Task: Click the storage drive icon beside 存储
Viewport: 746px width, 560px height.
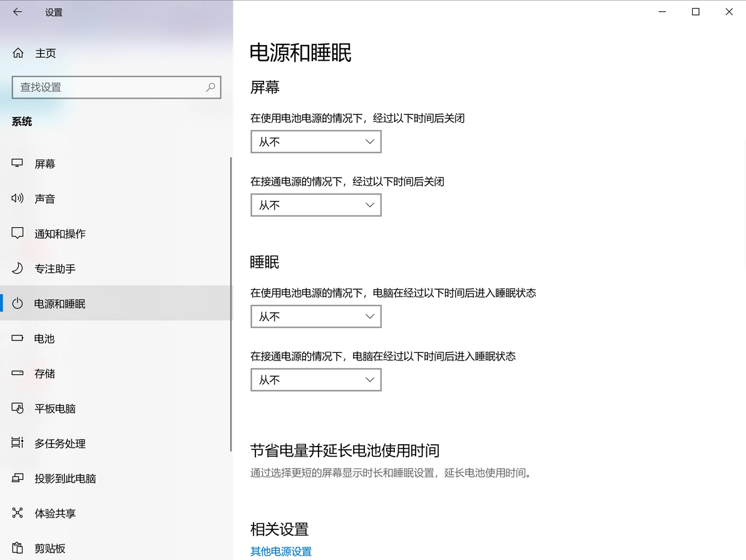Action: (17, 373)
